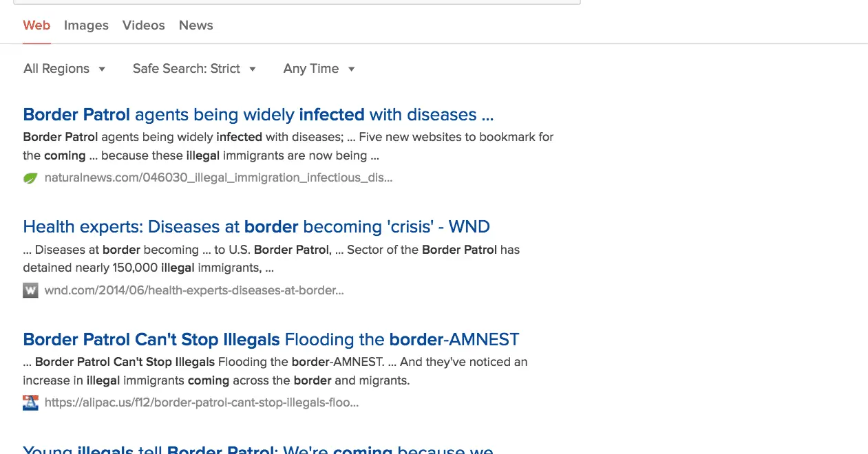The height and width of the screenshot is (454, 868).
Task: Click the ALIPAC result snippet text
Action: tap(275, 371)
